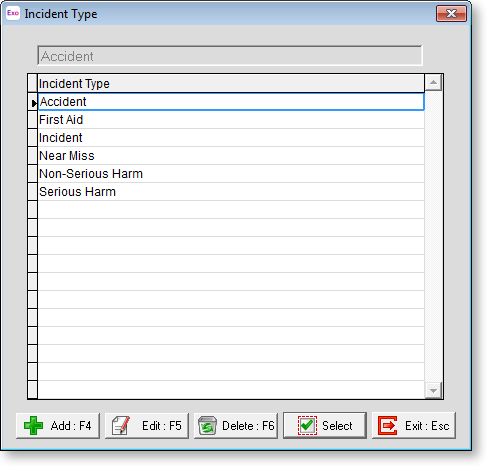Select the First Aid row
Image resolution: width=487 pixels, height=466 pixels.
(x=231, y=120)
